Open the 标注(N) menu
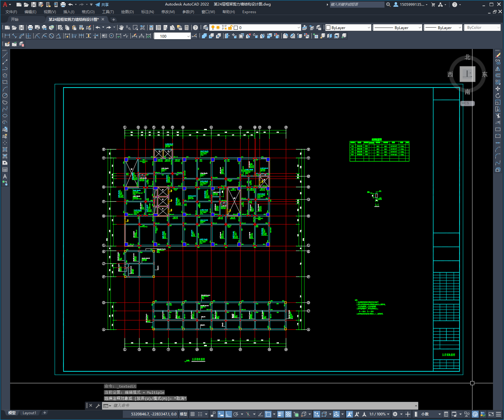Screen dimensions: 504x420 point(147,12)
